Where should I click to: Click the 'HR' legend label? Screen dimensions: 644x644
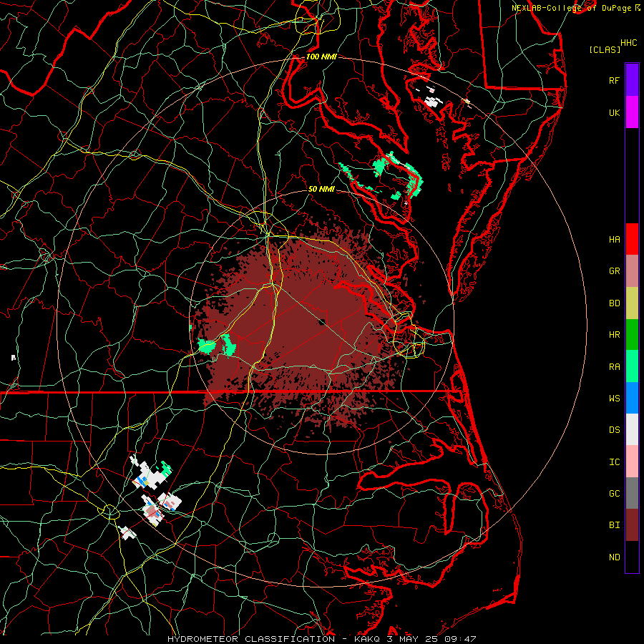click(x=614, y=335)
